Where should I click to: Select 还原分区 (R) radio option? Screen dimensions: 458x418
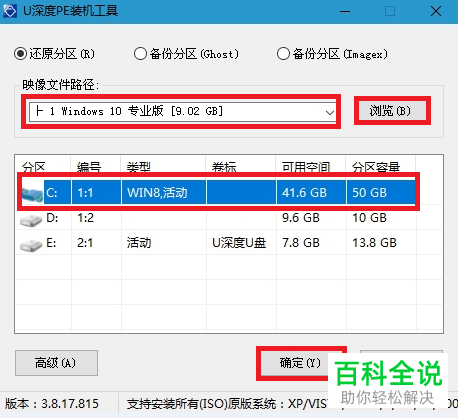[x=54, y=54]
